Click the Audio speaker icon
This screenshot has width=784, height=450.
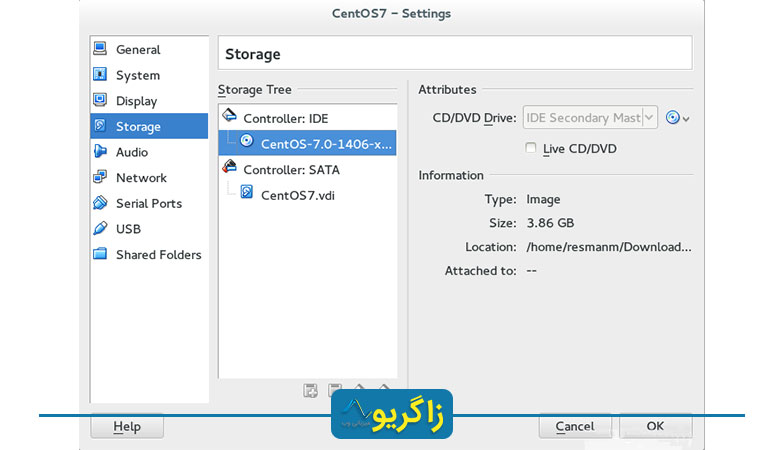(100, 151)
